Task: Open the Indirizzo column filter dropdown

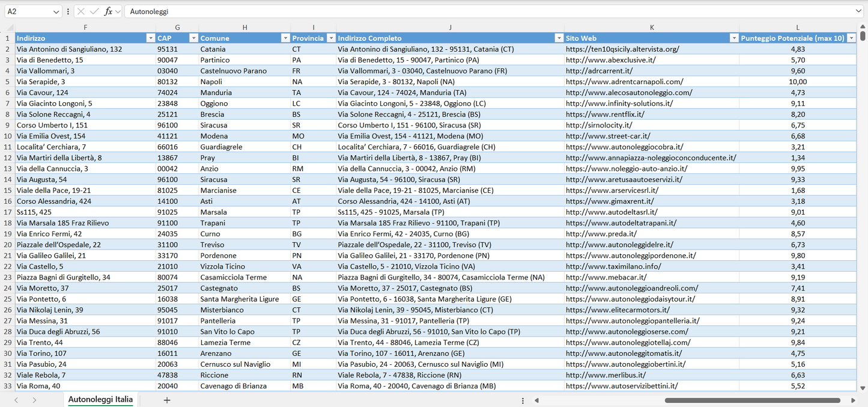Action: [x=150, y=38]
